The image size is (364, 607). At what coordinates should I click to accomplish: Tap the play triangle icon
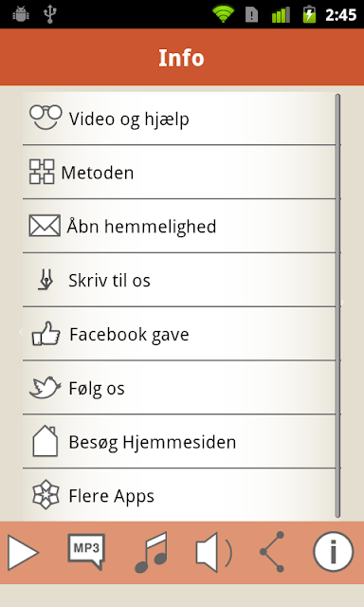click(x=23, y=552)
